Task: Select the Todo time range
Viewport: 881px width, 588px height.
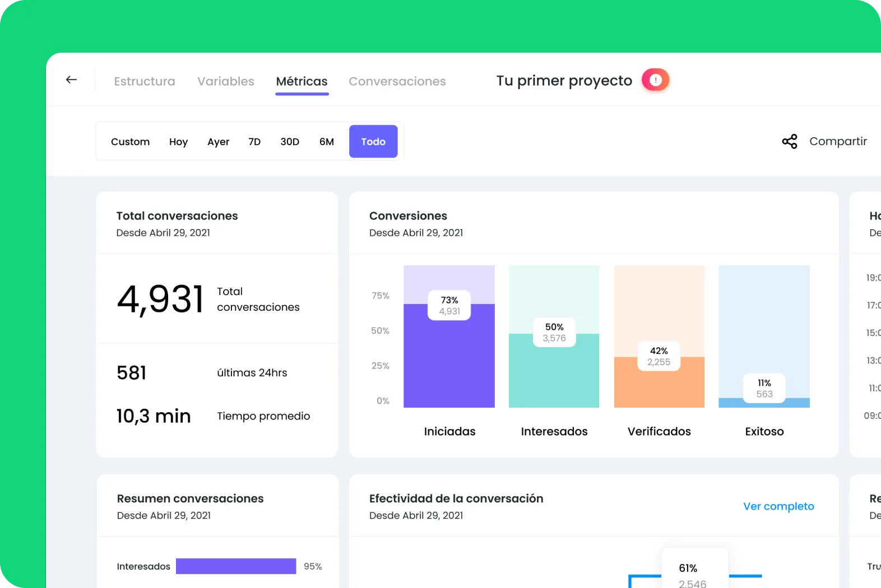Action: [x=373, y=142]
